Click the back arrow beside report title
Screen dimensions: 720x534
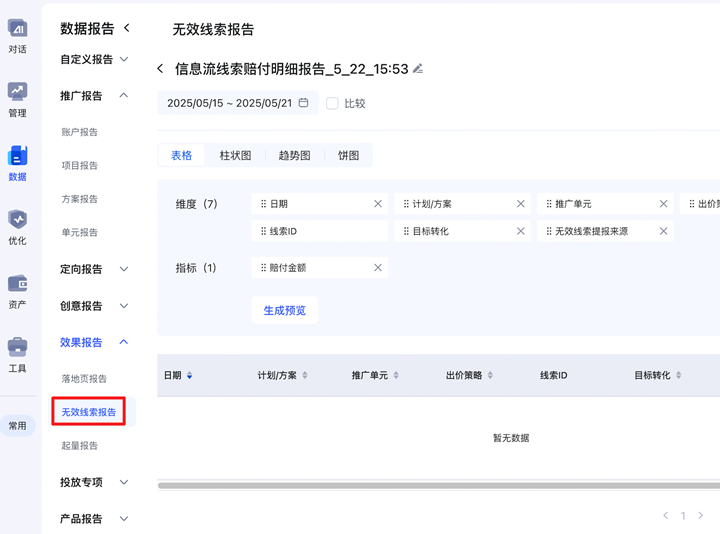pyautogui.click(x=161, y=69)
